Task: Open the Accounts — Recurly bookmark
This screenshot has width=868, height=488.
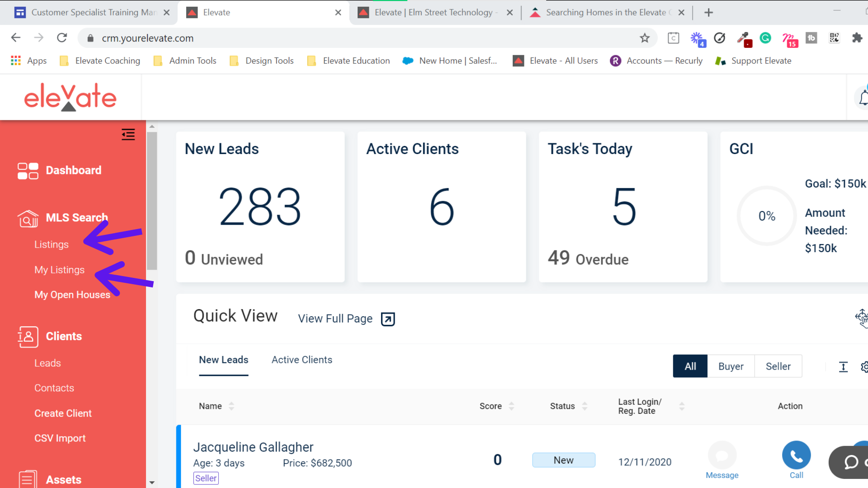Action: (656, 61)
